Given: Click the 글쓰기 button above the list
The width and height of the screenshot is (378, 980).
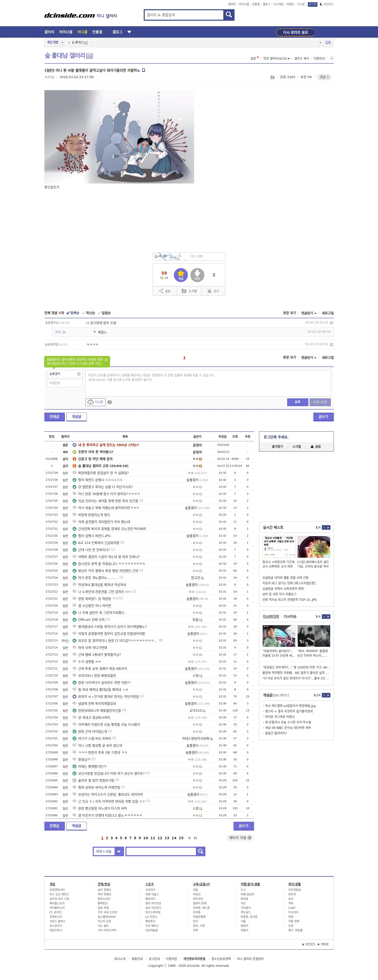Looking at the screenshot, I should 323,417.
